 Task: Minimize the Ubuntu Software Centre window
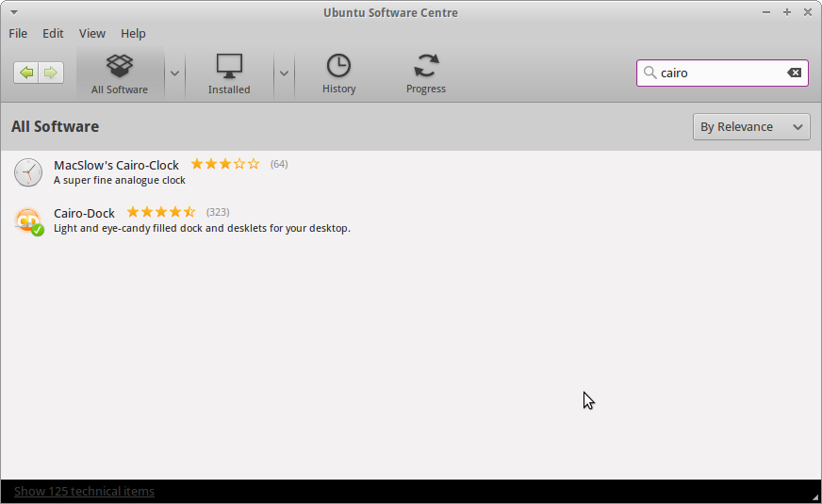766,12
